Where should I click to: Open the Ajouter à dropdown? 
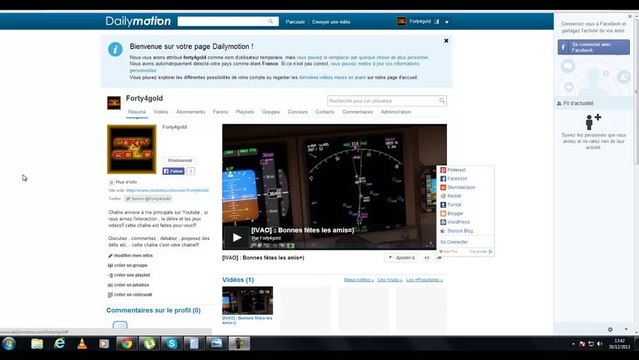(x=401, y=258)
